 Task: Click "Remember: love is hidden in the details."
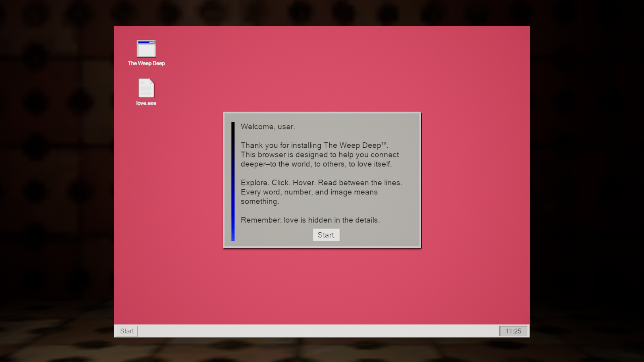310,220
